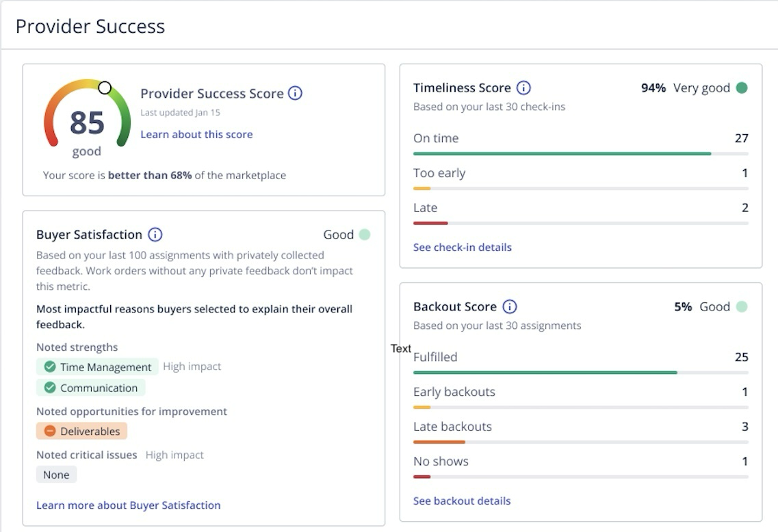Click the Early backouts label
The image size is (778, 532).
coord(454,392)
